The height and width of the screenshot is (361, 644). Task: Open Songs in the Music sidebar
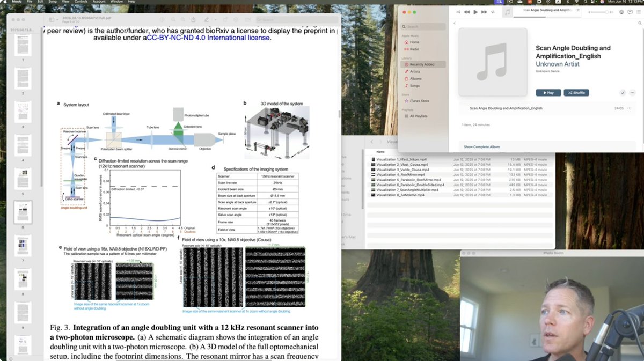tap(415, 85)
